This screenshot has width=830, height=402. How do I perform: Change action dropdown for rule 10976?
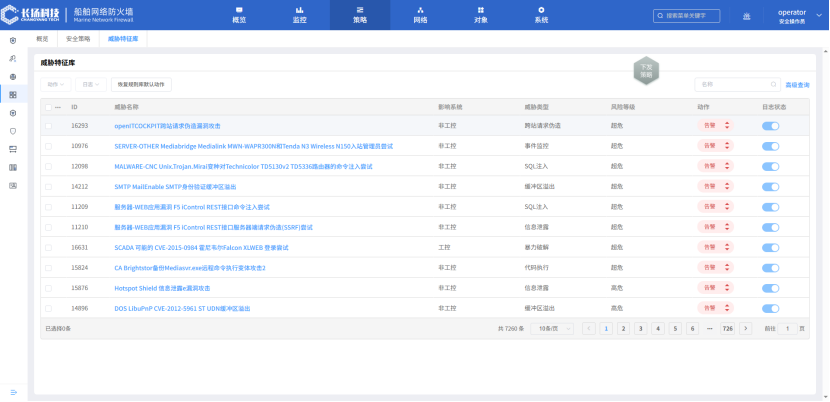[x=714, y=146]
